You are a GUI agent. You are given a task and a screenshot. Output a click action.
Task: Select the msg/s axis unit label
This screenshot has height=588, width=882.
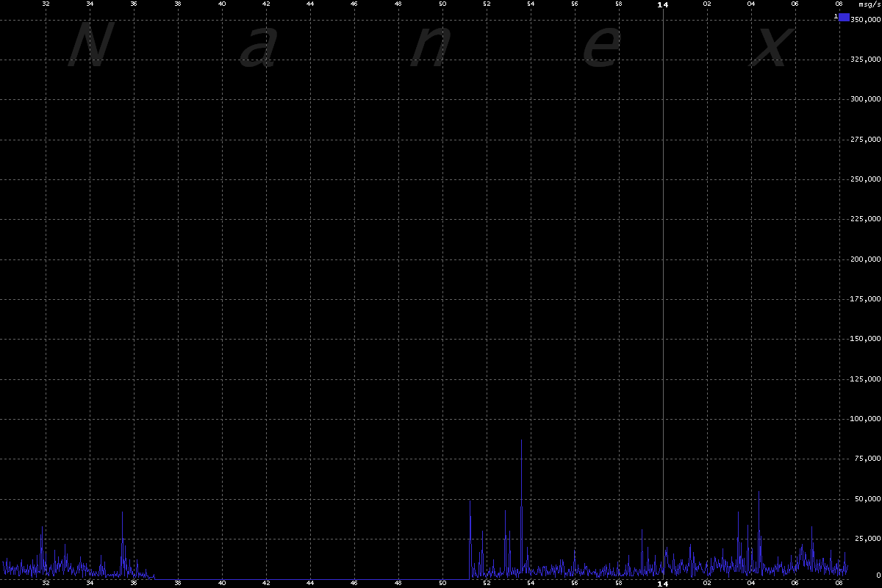pos(870,4)
